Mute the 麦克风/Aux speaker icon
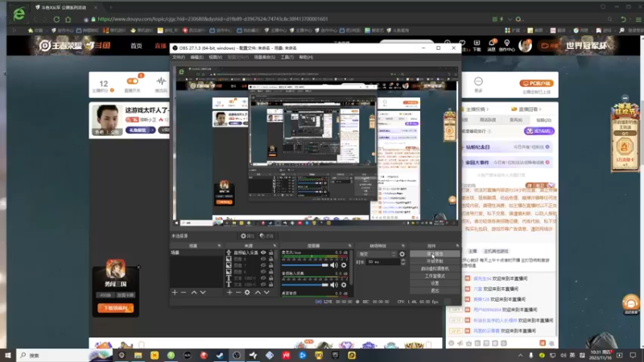Viewport: 644px width, 362px height. [x=334, y=265]
